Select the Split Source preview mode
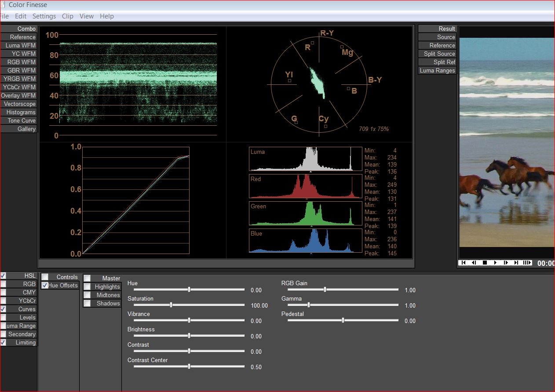Image resolution: width=555 pixels, height=392 pixels. click(439, 54)
